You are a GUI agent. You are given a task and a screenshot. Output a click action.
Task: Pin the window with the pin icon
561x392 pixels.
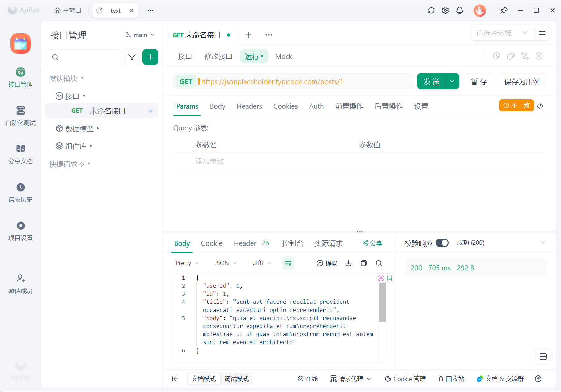tap(504, 10)
